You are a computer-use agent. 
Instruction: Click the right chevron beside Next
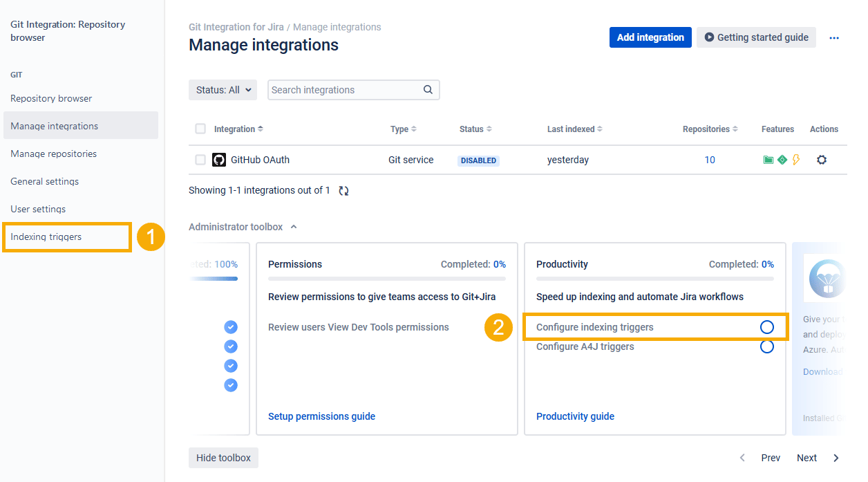point(836,458)
